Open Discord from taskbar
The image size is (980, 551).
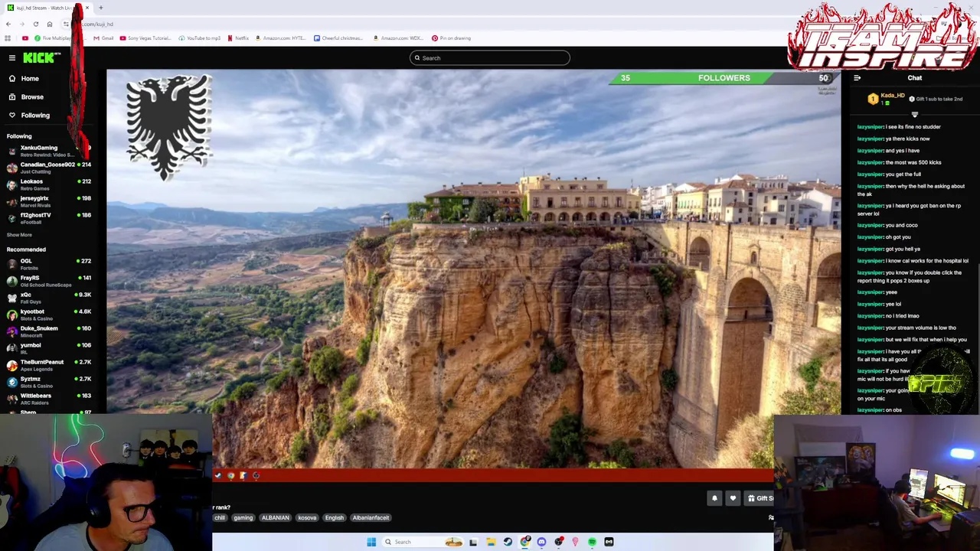tap(541, 542)
